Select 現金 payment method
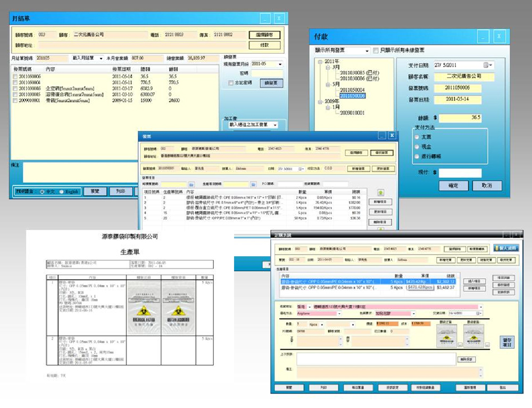The width and height of the screenshot is (532, 408). point(417,146)
